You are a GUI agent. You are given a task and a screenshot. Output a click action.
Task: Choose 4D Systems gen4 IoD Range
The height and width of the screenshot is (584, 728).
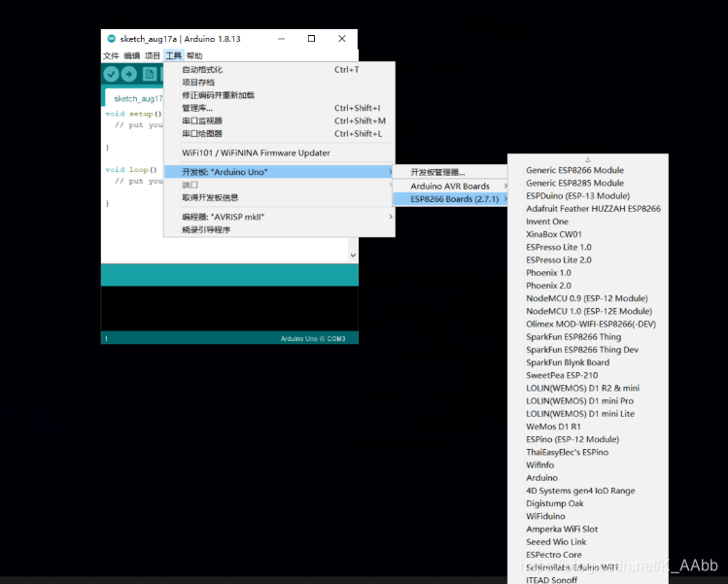(x=588, y=491)
